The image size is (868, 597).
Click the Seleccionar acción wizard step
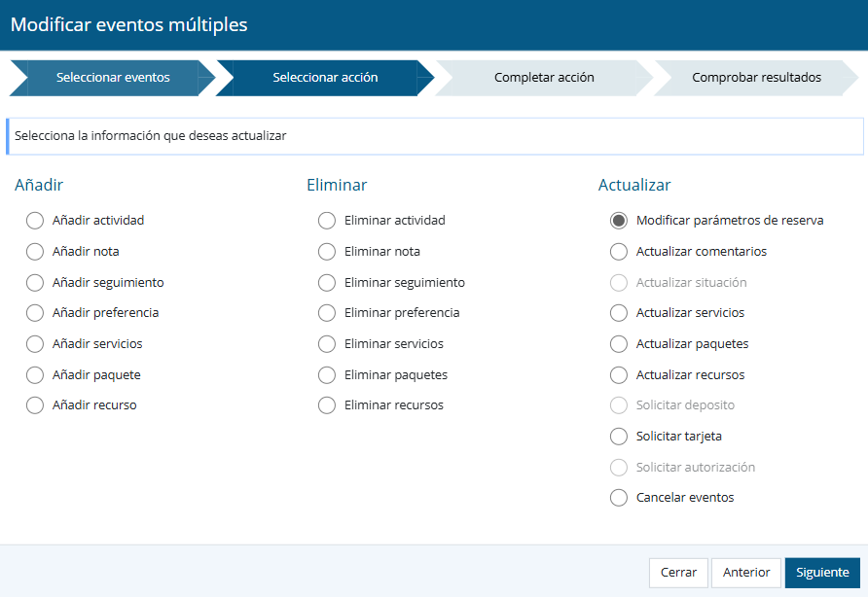click(x=325, y=78)
